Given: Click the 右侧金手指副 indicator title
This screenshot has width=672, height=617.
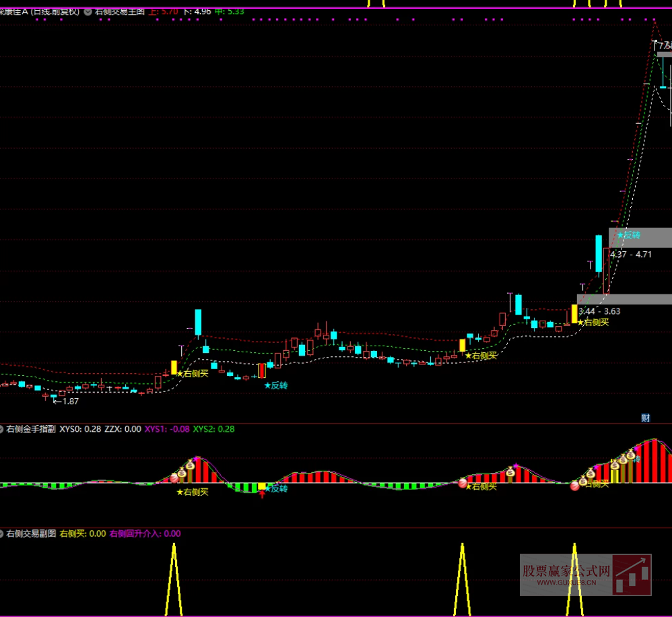Looking at the screenshot, I should point(32,428).
